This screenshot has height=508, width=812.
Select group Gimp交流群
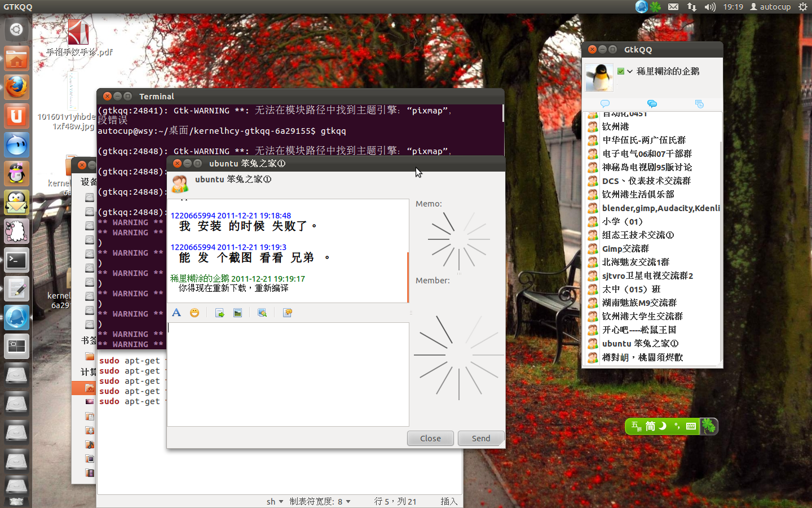653,248
